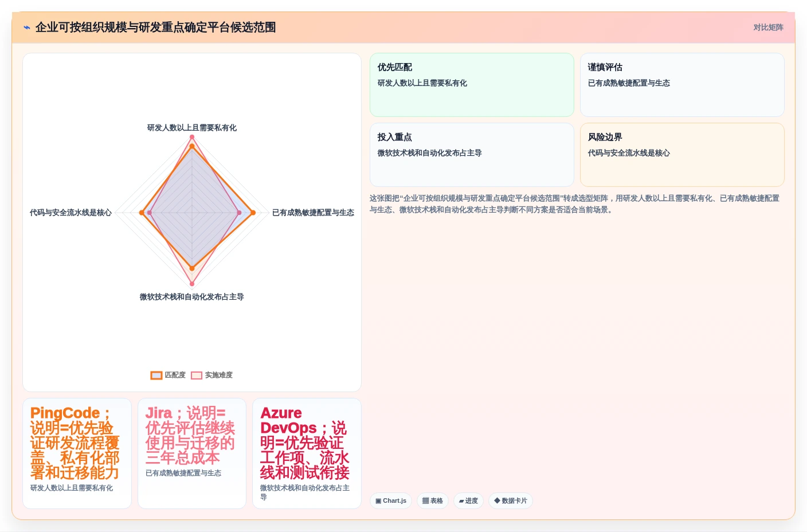
Task: Click subtitle under the Azure DevOps card heading
Action: (x=305, y=492)
